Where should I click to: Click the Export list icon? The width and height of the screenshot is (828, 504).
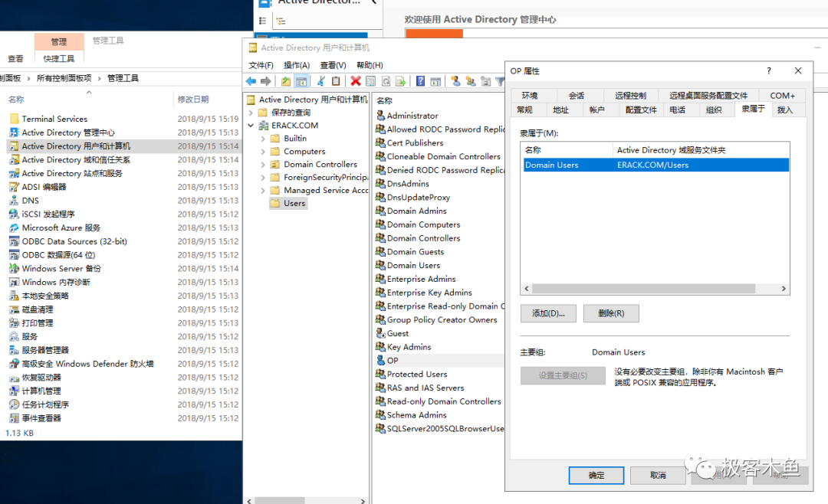click(x=401, y=81)
